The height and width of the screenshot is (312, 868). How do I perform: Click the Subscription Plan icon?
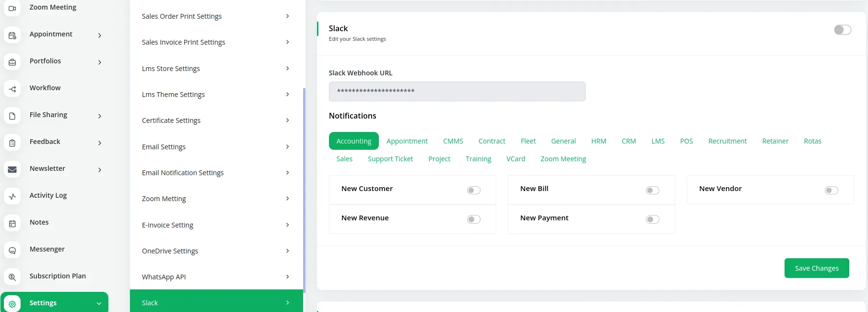click(12, 277)
